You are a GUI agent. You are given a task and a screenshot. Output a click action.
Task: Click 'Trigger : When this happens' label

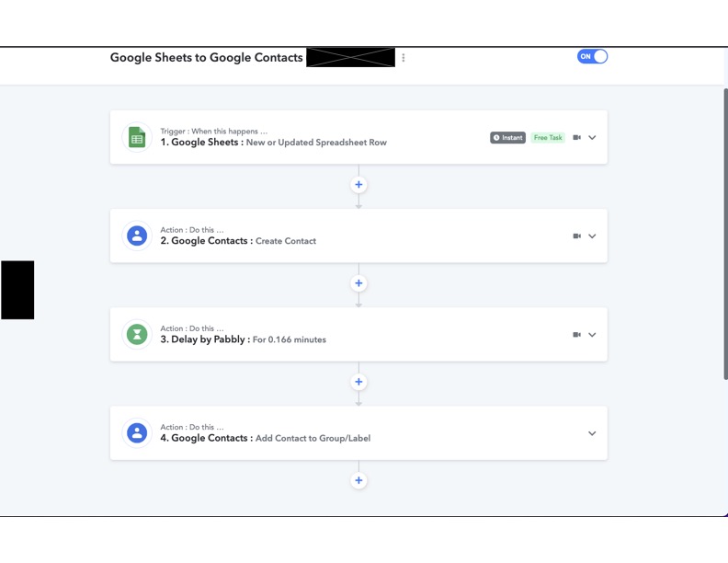tap(213, 131)
